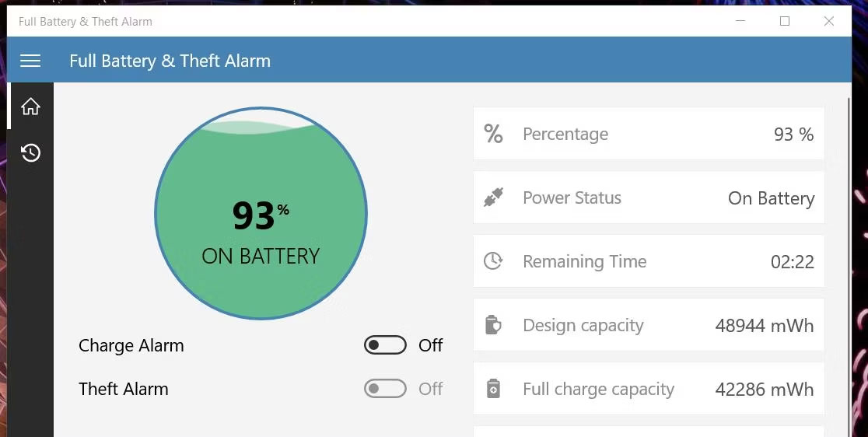Click the Charge Alarm label
Screen dimensions: 868x437
[x=131, y=346]
